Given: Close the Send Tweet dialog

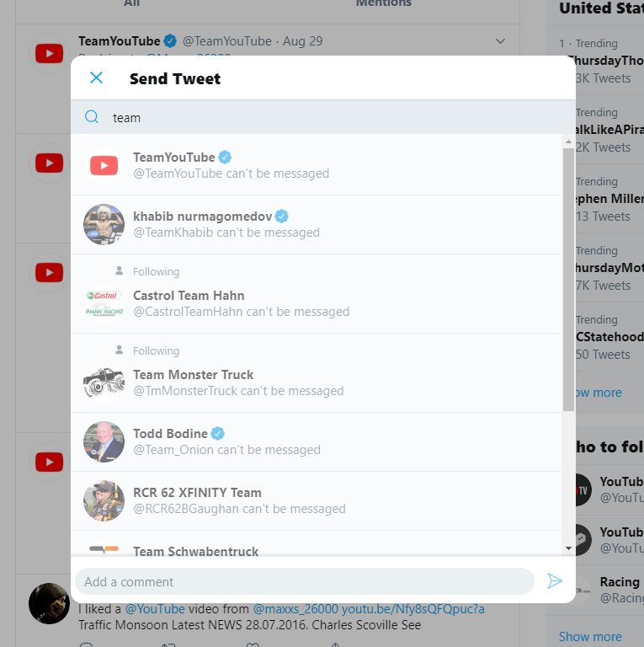Looking at the screenshot, I should 97,78.
